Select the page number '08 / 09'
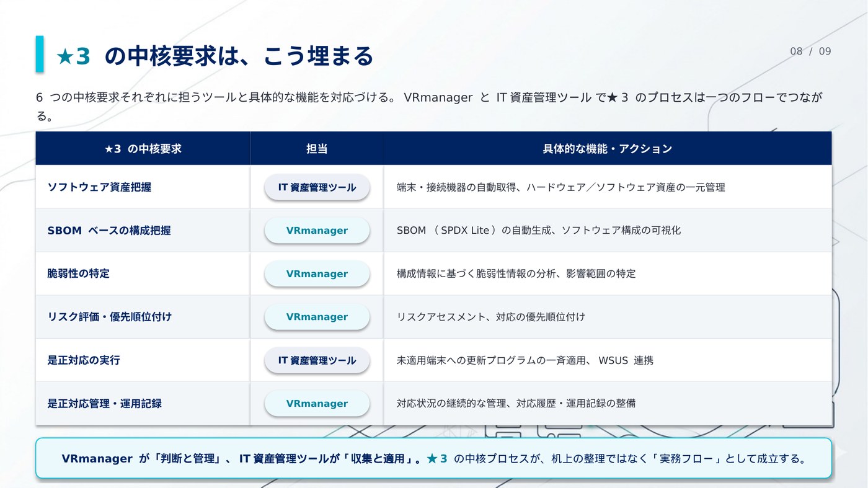 pos(810,51)
